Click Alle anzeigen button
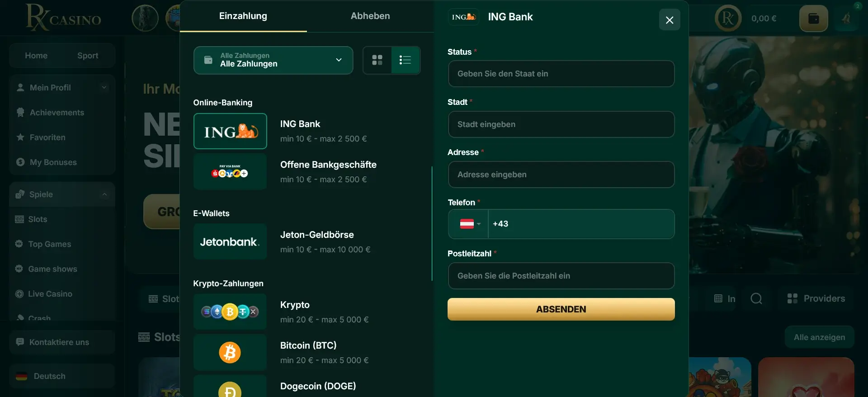Image resolution: width=868 pixels, height=397 pixels. (x=819, y=337)
